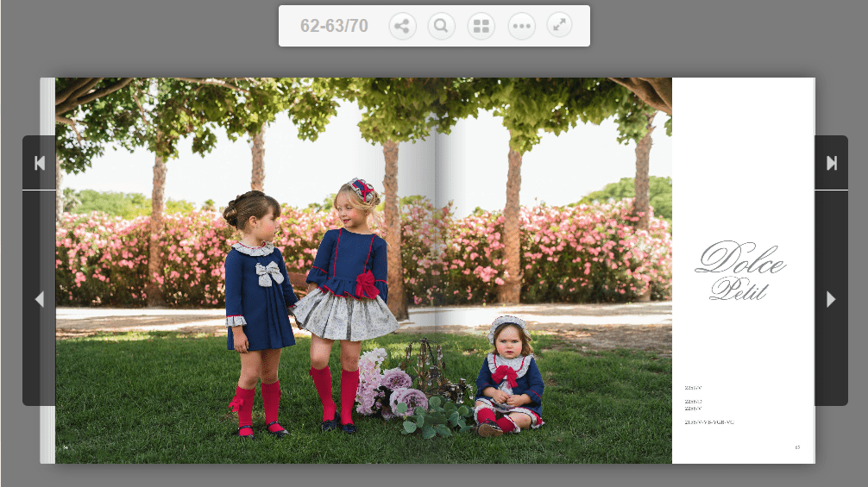Show the page thumbnails grid view
868x487 pixels.
tap(481, 26)
